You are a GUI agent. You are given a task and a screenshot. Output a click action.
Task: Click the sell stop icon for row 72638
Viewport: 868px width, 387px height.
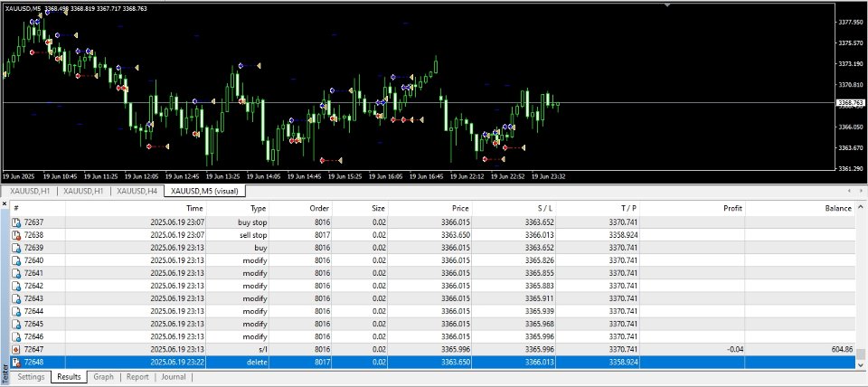pos(16,235)
